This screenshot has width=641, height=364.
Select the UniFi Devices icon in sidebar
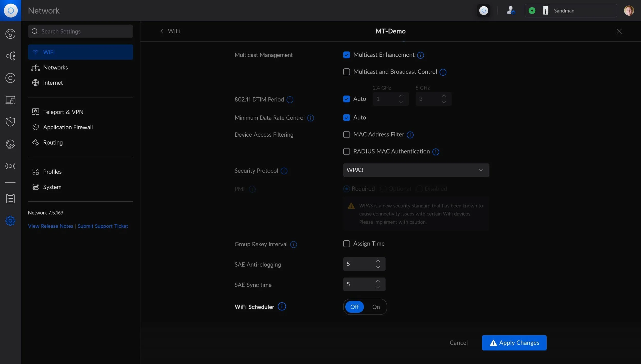coord(10,78)
